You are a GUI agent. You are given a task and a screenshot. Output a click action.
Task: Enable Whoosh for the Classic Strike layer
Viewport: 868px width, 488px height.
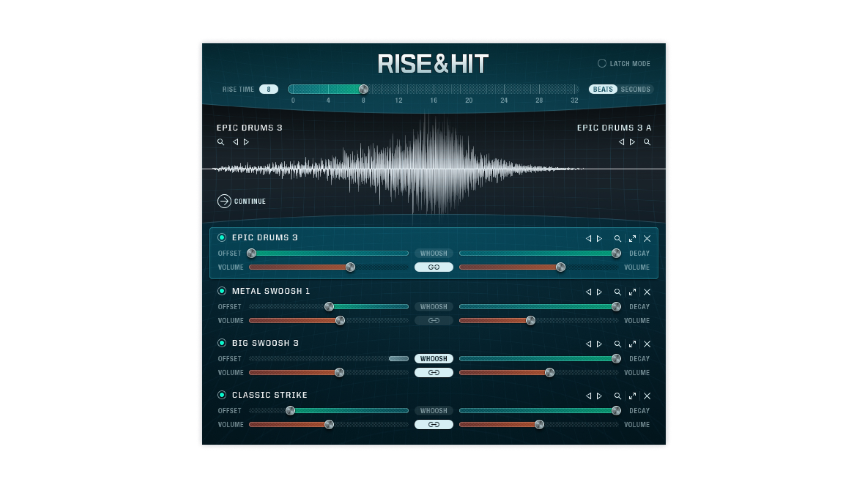[x=434, y=411]
